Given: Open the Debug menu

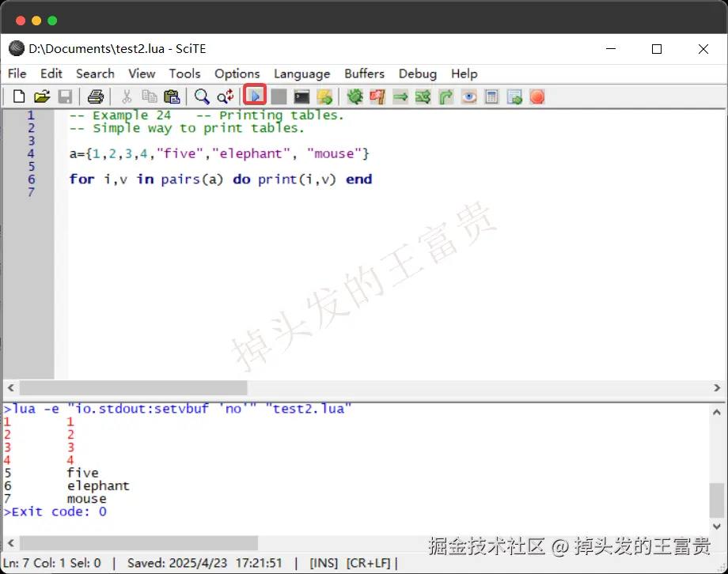Looking at the screenshot, I should tap(418, 74).
